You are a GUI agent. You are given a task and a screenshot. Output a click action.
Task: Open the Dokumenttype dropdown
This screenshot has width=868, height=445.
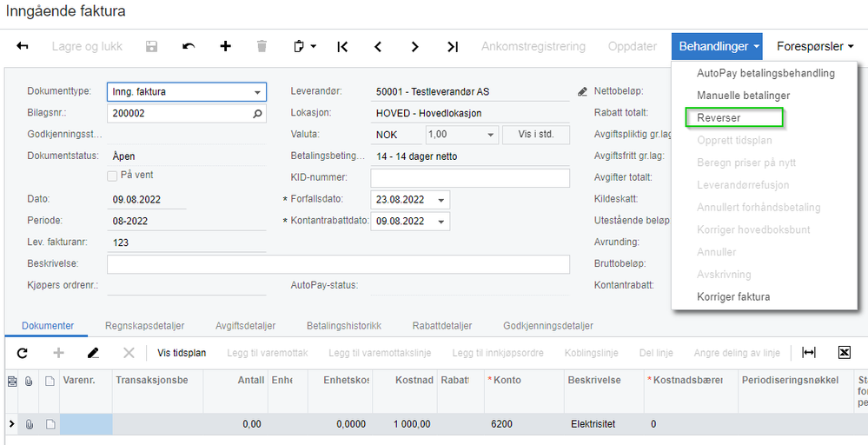(257, 92)
